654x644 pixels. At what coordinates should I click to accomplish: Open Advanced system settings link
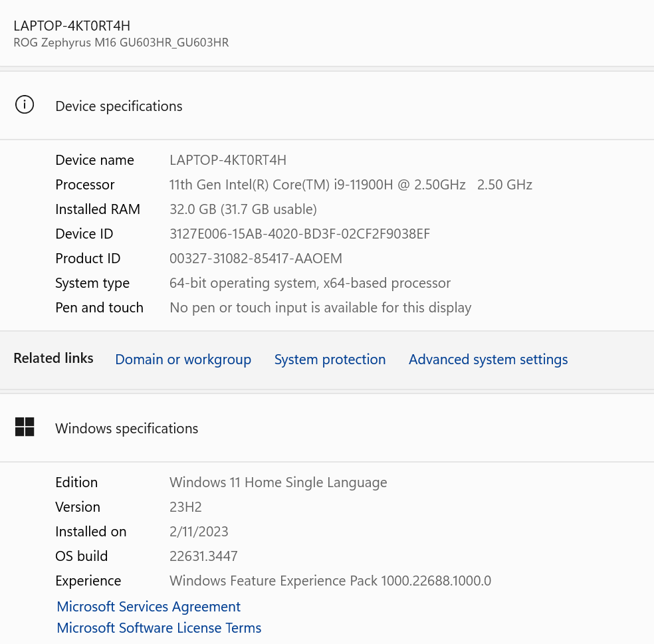(x=489, y=360)
